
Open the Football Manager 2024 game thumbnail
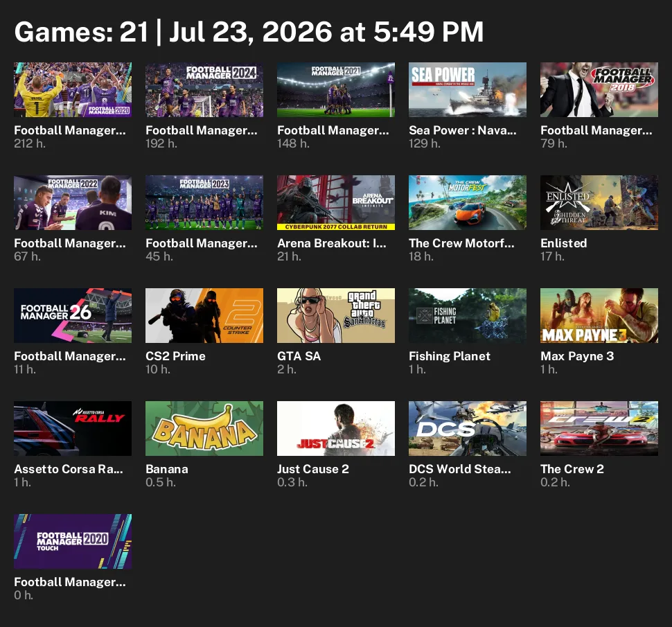pos(204,89)
